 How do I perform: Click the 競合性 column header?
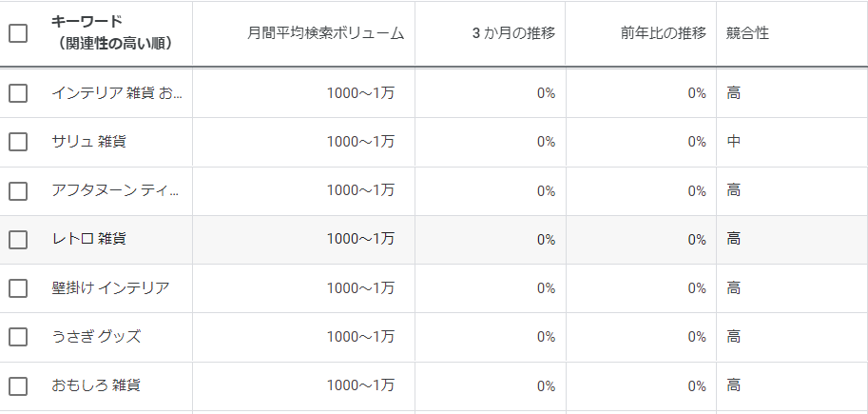(x=747, y=33)
